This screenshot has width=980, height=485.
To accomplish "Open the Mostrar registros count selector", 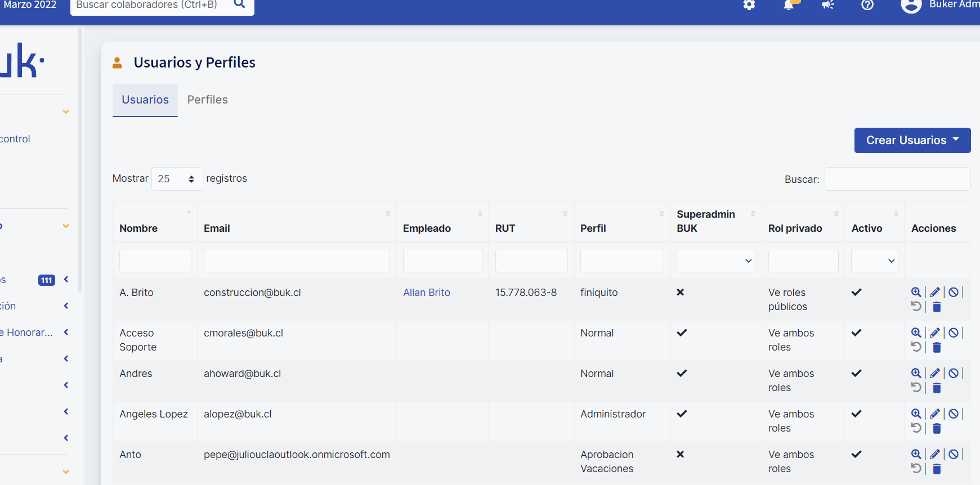I will pyautogui.click(x=177, y=179).
